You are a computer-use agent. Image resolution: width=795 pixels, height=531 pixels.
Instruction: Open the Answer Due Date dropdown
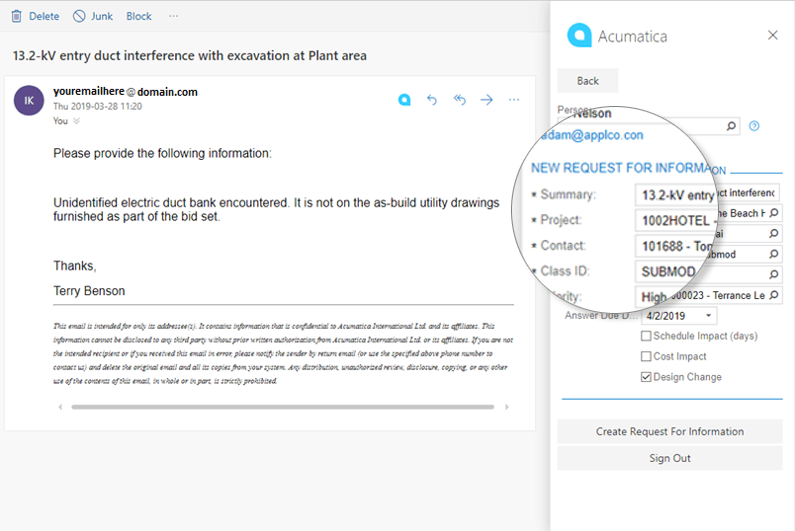click(708, 316)
